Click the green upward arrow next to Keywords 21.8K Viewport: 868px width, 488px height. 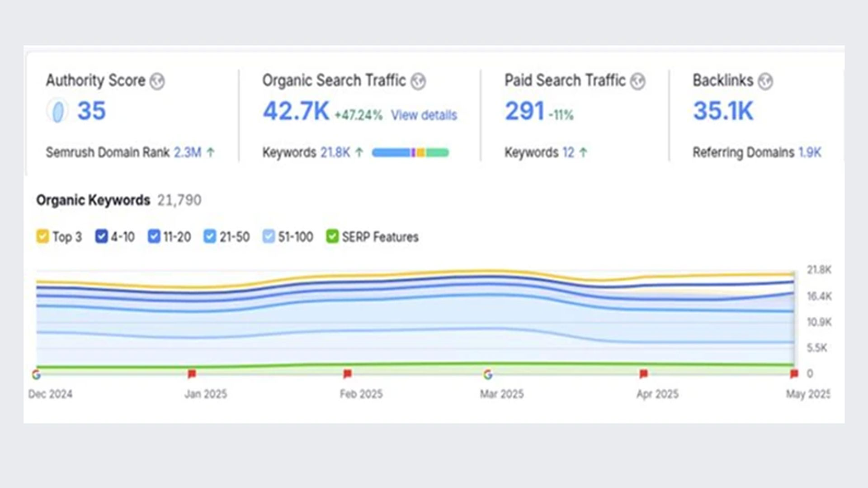click(358, 153)
